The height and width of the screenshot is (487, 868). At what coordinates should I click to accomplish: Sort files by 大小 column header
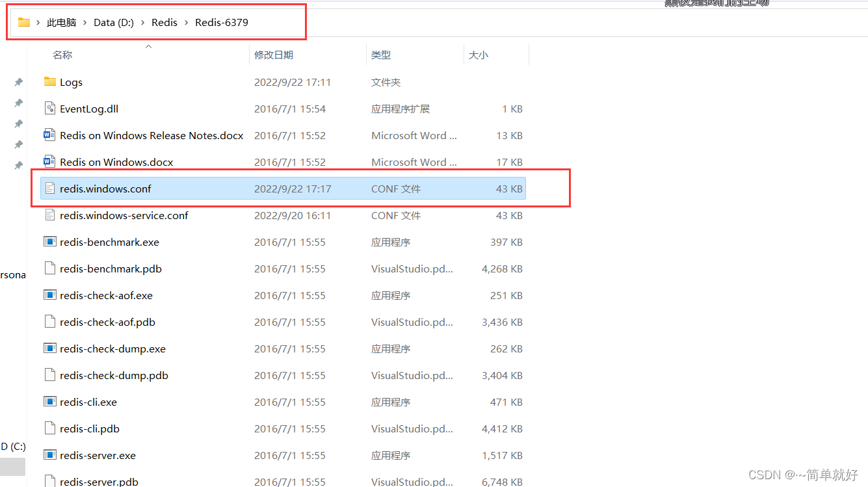pyautogui.click(x=479, y=55)
